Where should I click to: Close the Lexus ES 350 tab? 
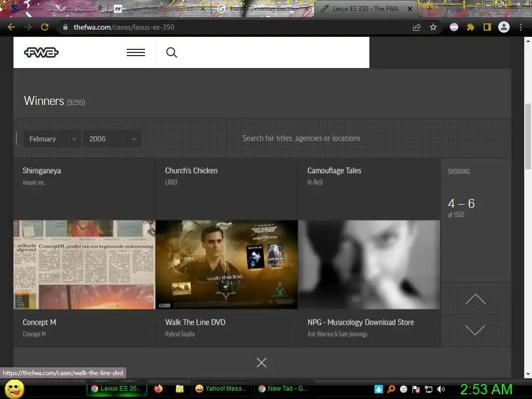pos(410,9)
